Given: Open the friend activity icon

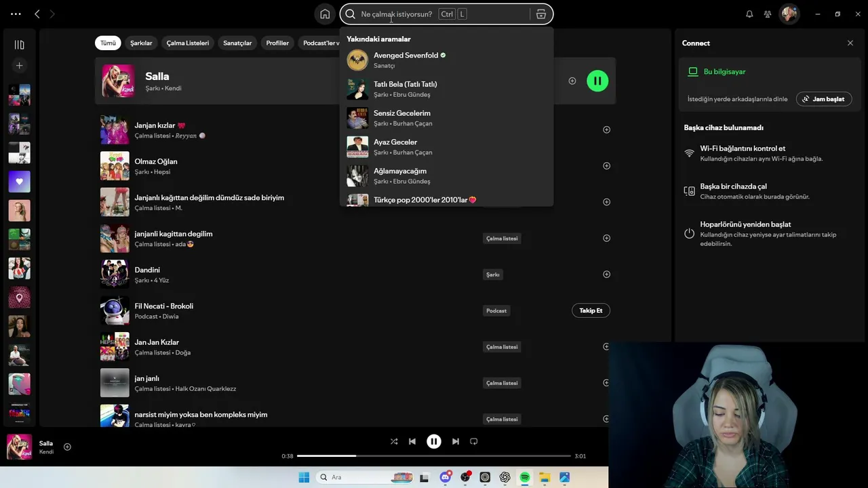Looking at the screenshot, I should pyautogui.click(x=768, y=14).
